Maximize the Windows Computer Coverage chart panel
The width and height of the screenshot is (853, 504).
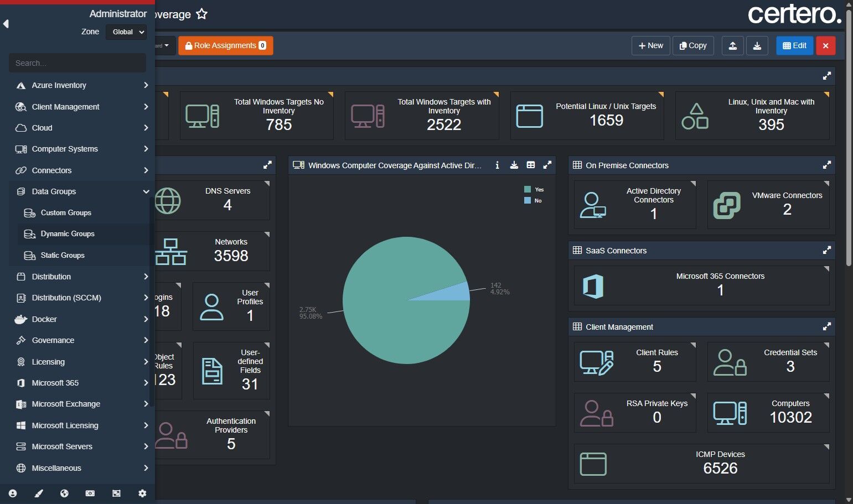pyautogui.click(x=547, y=165)
